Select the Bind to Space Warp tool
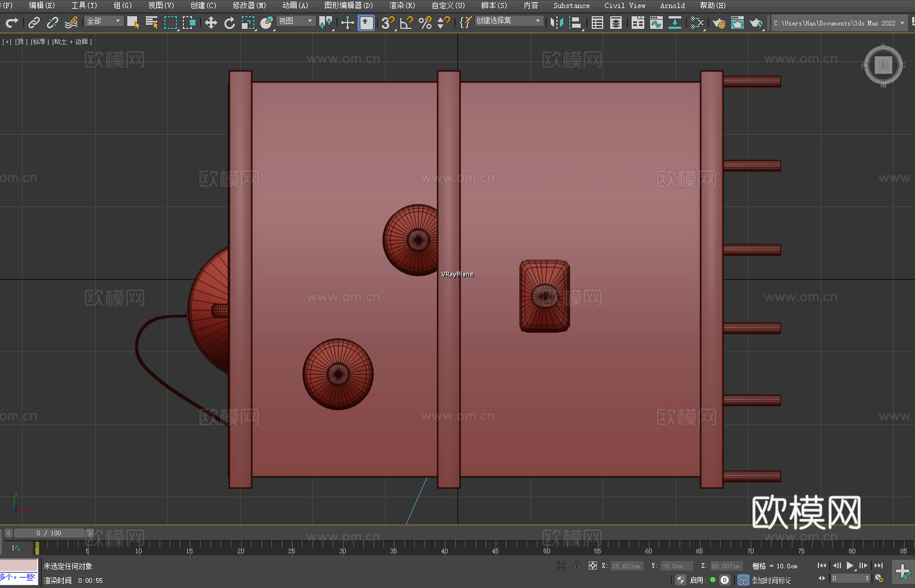 click(71, 23)
